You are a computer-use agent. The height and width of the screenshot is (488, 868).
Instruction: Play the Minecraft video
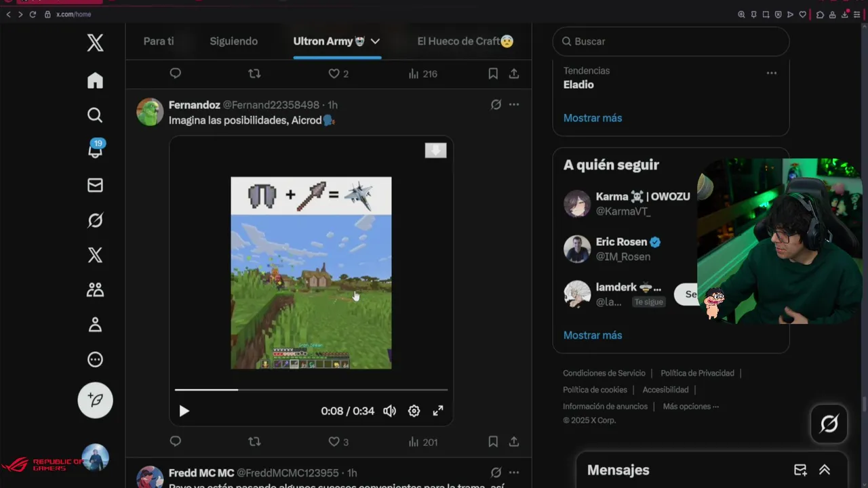point(184,411)
